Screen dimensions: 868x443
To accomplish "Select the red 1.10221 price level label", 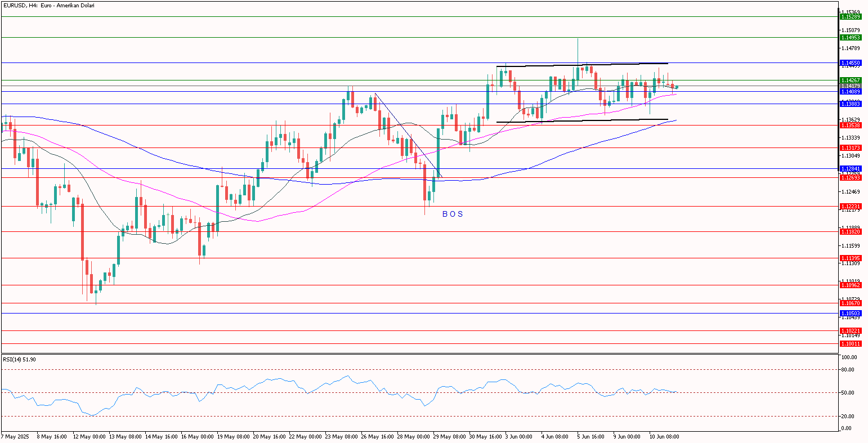I will (850, 330).
